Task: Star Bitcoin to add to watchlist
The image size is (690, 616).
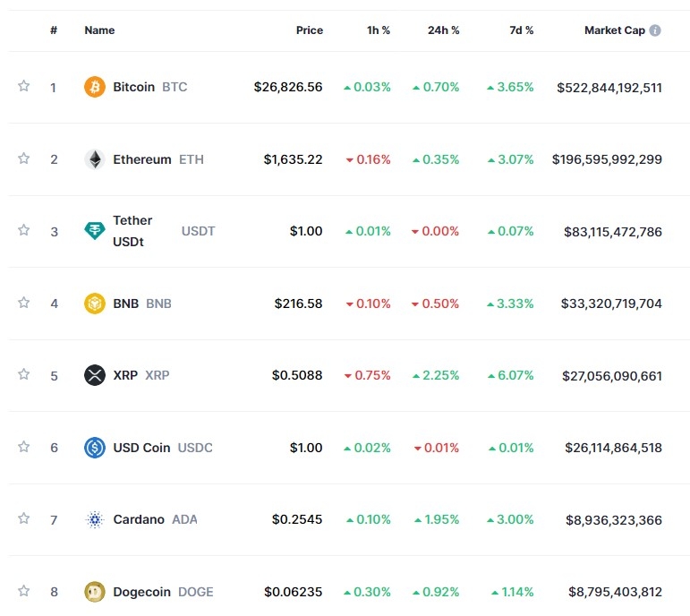Action: 24,86
